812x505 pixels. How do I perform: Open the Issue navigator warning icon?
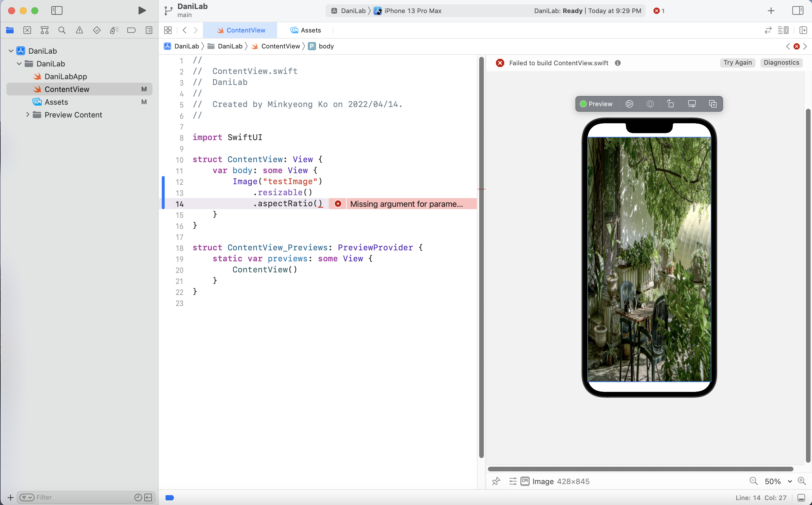click(79, 30)
